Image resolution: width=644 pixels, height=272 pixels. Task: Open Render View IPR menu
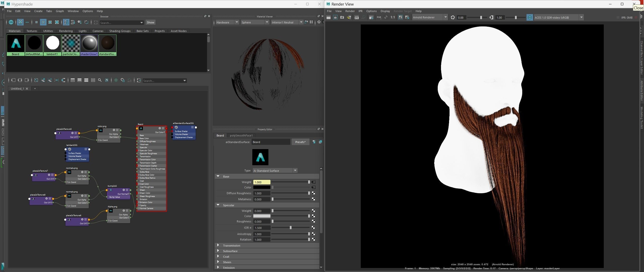[x=360, y=11]
